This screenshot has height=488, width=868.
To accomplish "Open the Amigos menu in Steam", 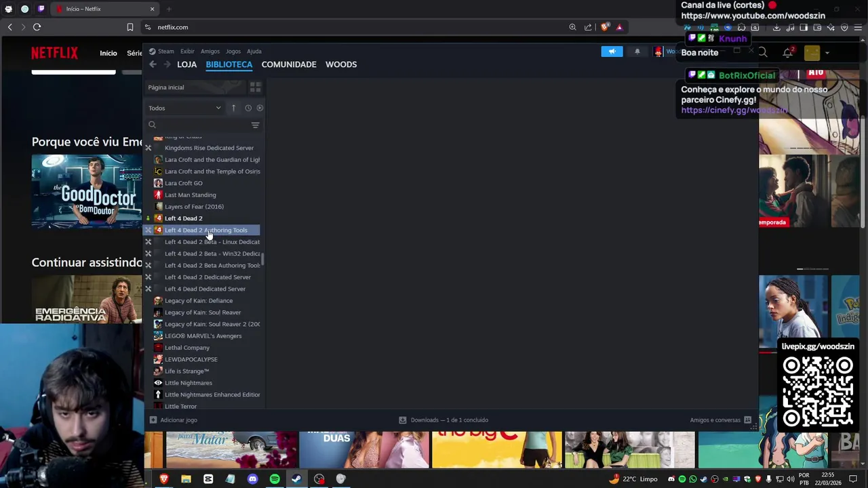I will click(210, 52).
